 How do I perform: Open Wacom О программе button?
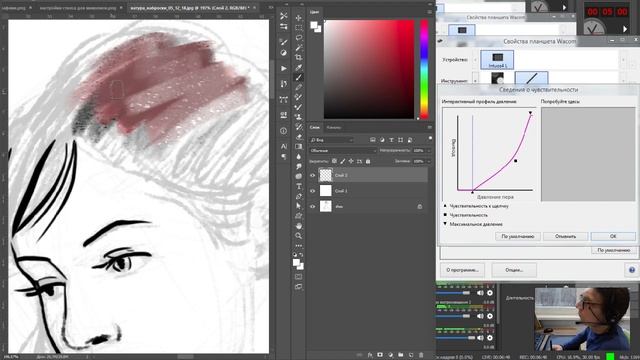462,270
